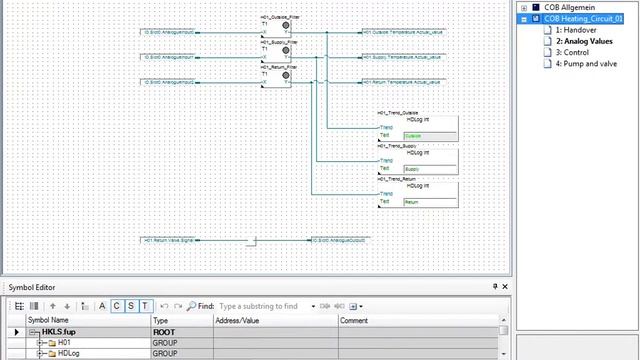Click the move up arrow in Symbol Editor
The image size is (640, 360).
click(x=53, y=306)
